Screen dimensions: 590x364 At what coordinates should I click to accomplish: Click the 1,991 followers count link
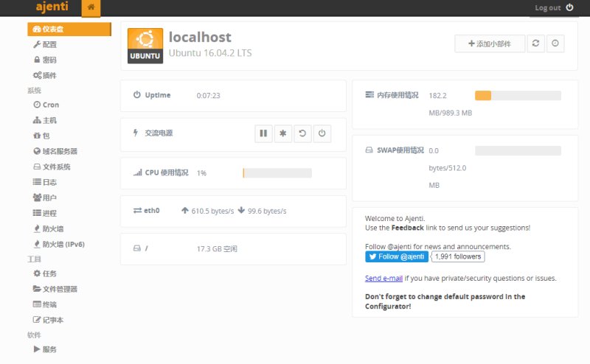coord(458,256)
